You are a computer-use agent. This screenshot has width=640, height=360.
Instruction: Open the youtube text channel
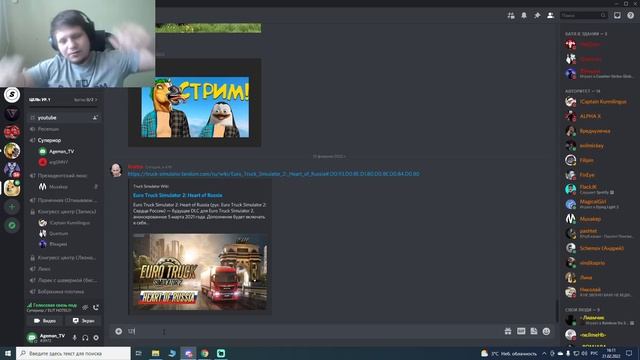[x=63, y=118]
